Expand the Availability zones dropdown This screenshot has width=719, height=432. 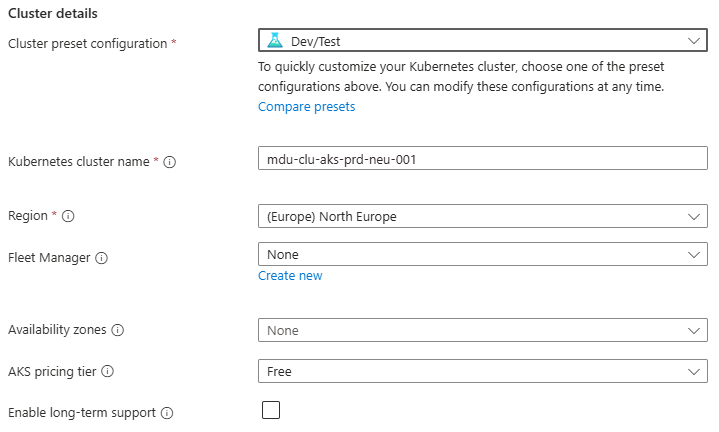(x=482, y=330)
